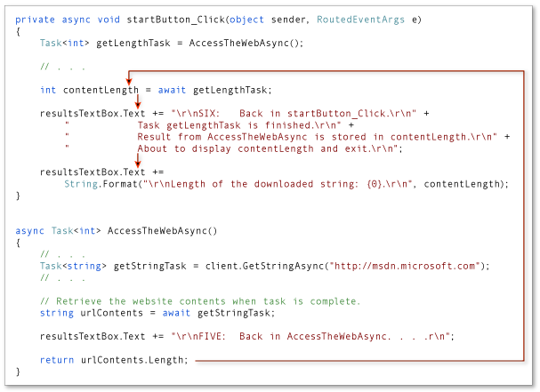
Task: Click the startButton_Click method name
Action: [x=175, y=20]
